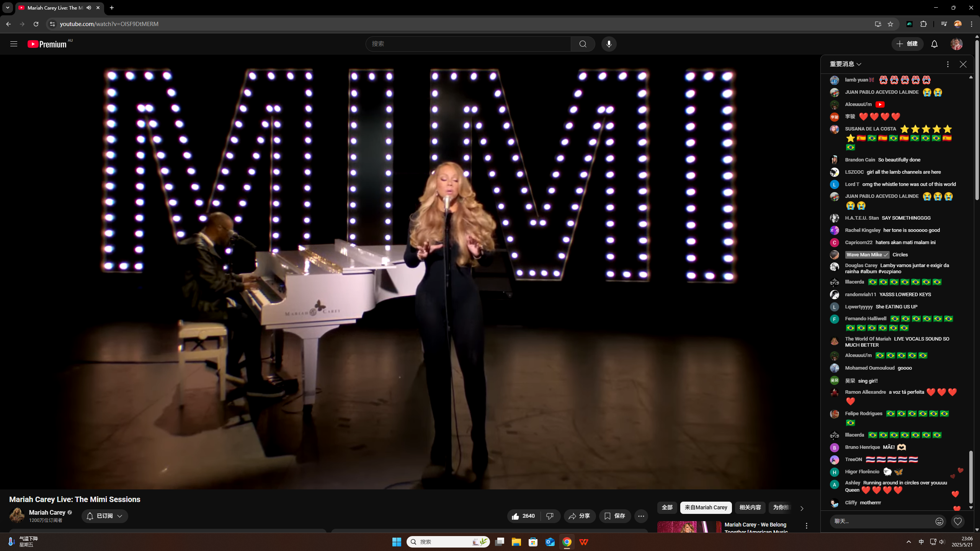Open the volume control in system tray
This screenshot has width=980, height=551.
click(942, 542)
